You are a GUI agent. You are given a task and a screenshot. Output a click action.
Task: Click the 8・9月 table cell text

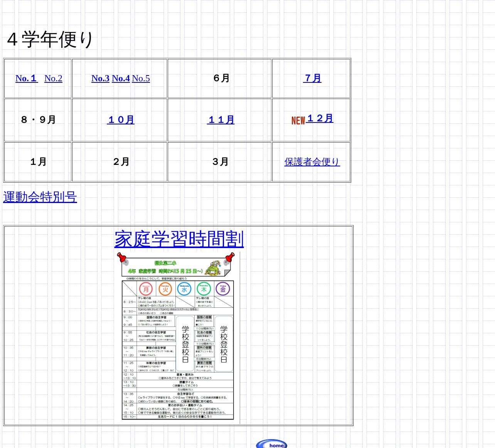click(38, 120)
